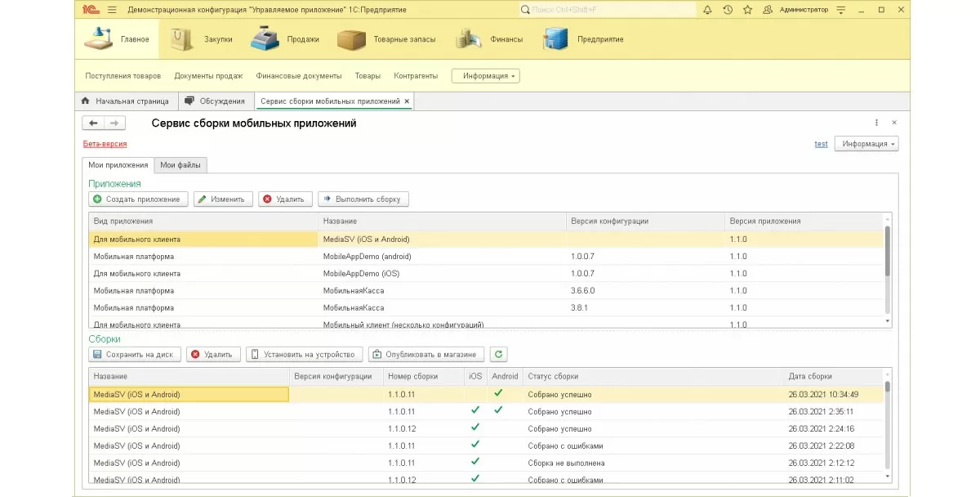
Task: Expand the Информация dropdown in navigation bar
Action: coord(486,76)
